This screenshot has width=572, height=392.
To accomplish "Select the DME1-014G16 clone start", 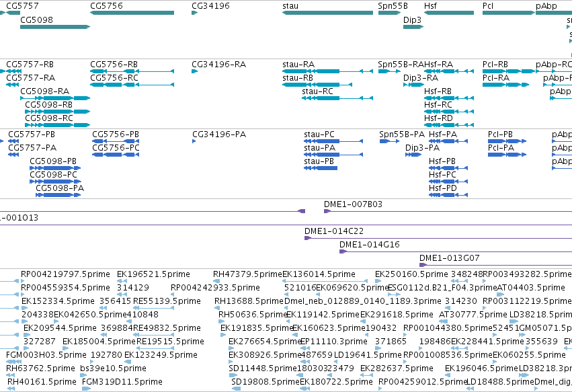I will (343, 252).
